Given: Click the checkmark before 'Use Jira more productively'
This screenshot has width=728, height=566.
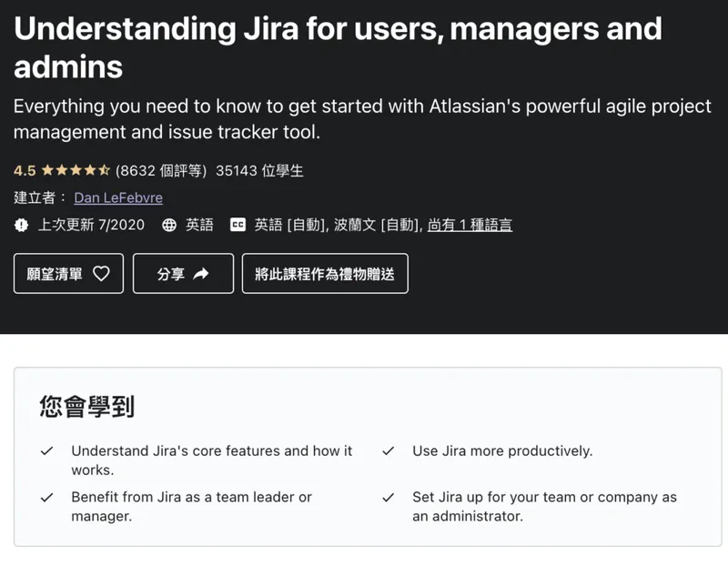Looking at the screenshot, I should tap(389, 450).
